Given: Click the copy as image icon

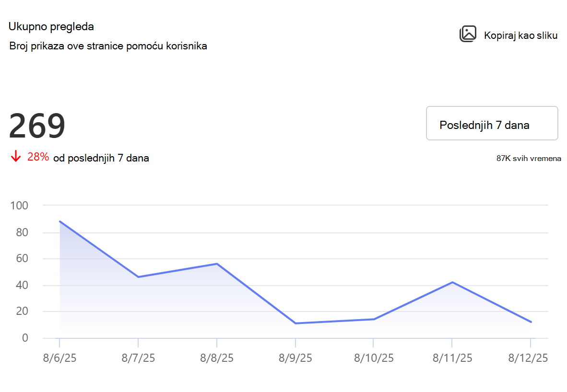Looking at the screenshot, I should (x=468, y=34).
